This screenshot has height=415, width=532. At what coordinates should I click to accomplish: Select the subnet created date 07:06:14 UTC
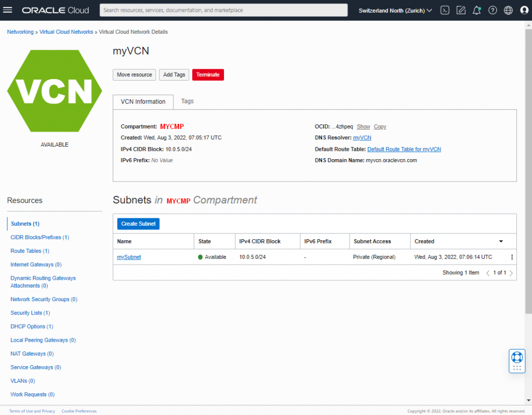click(453, 257)
